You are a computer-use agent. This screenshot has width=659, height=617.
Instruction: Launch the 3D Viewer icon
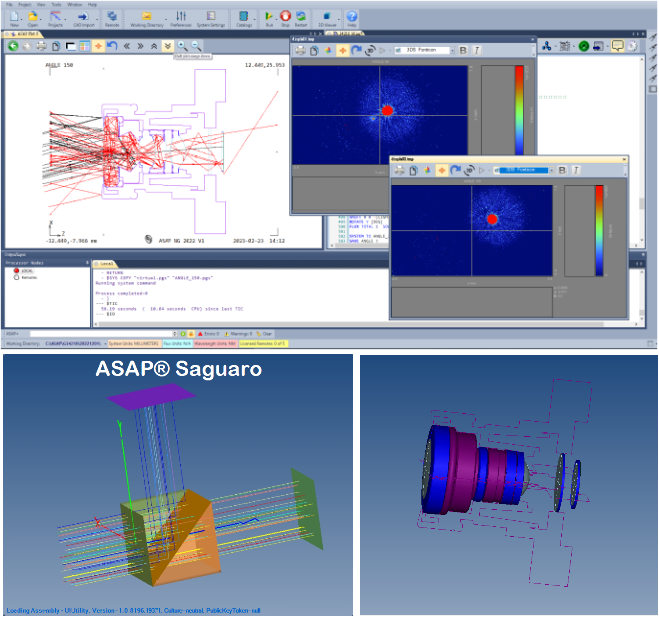pyautogui.click(x=327, y=16)
